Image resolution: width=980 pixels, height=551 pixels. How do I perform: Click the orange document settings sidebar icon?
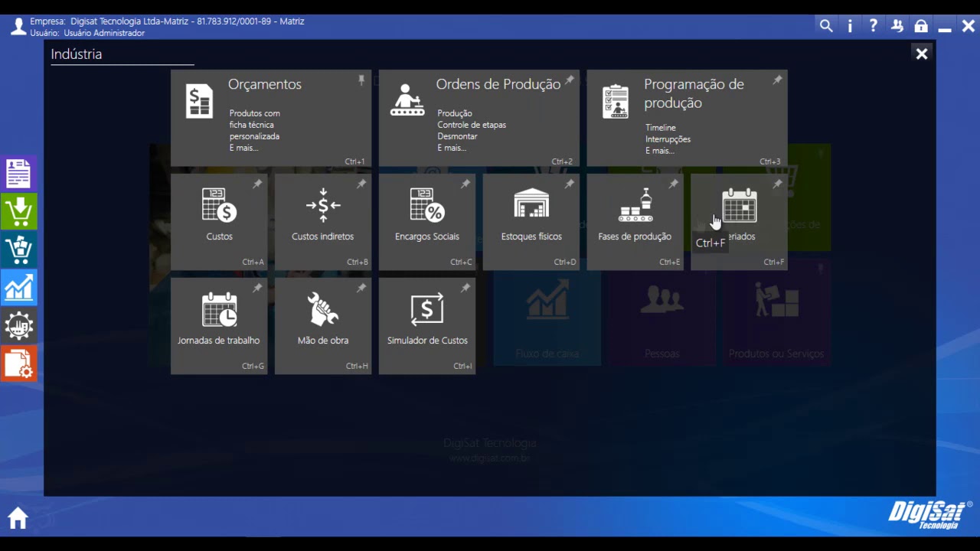(x=18, y=364)
